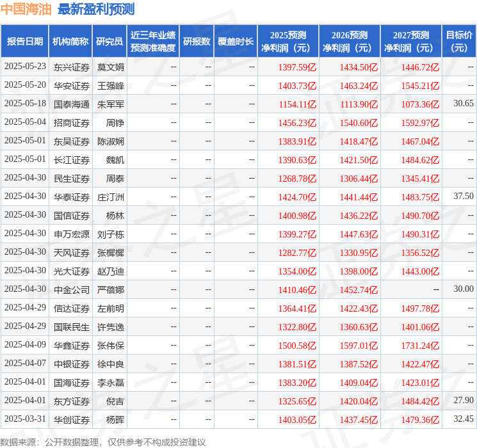Click the 2027预测净利润 column header
Image resolution: width=477 pixels, height=448 pixels.
click(411, 41)
